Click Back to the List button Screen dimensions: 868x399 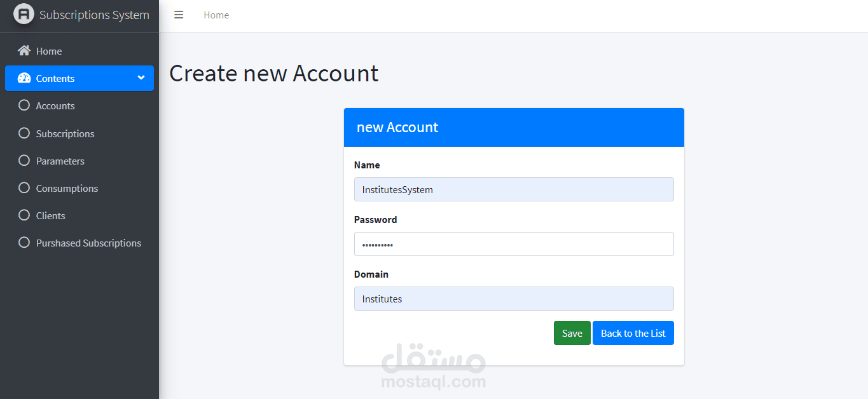click(633, 333)
